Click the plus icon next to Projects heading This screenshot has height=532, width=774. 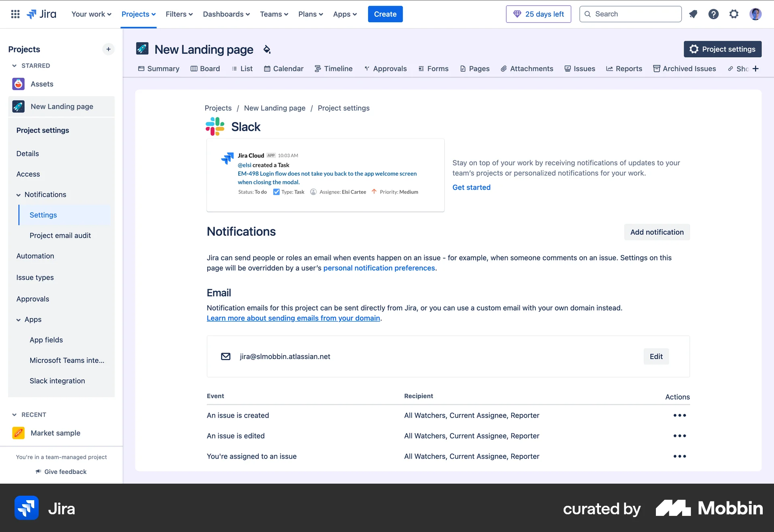coord(108,49)
